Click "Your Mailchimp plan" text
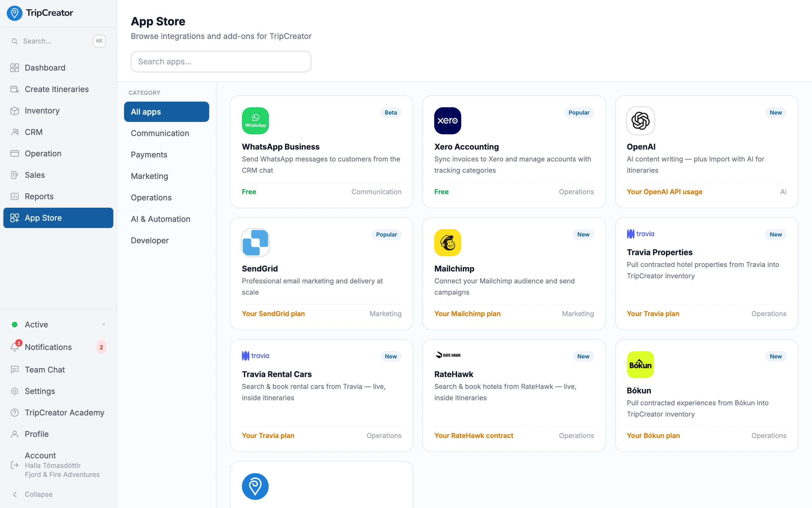812x508 pixels. [468, 313]
